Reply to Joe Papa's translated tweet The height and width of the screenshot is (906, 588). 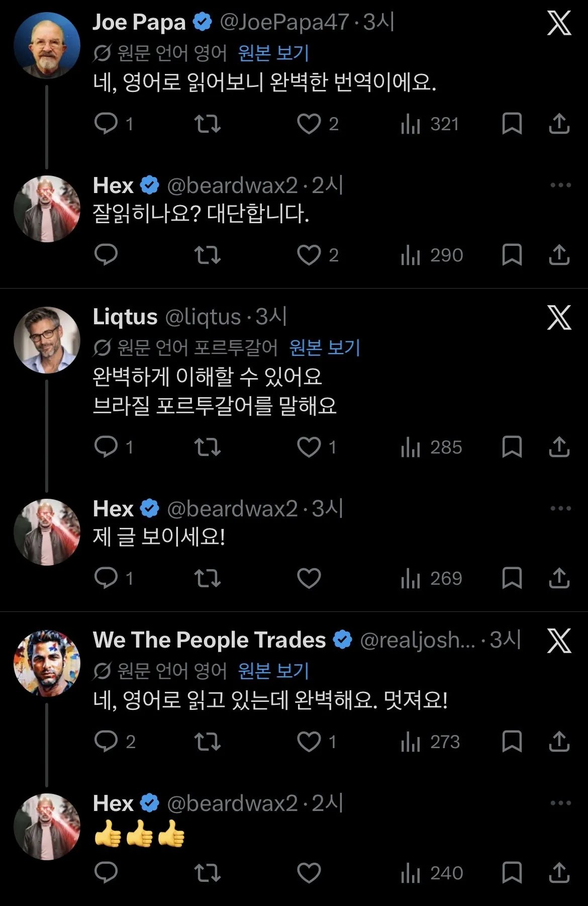(106, 124)
